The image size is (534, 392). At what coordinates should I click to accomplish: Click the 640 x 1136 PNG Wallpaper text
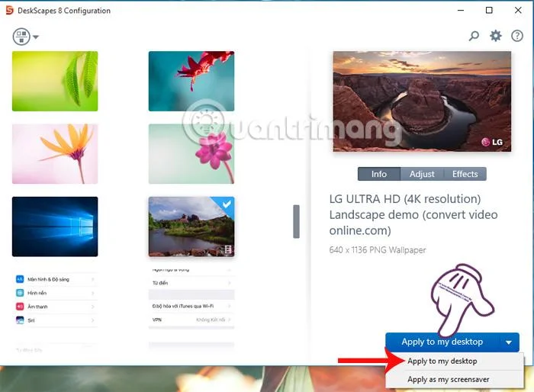(x=378, y=250)
